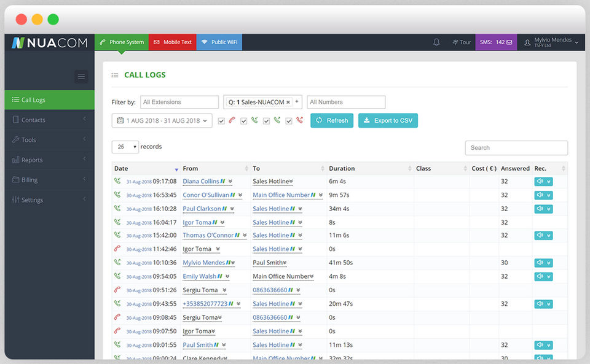
Task: Open the Thomas O'Connor contact link
Action: click(208, 235)
